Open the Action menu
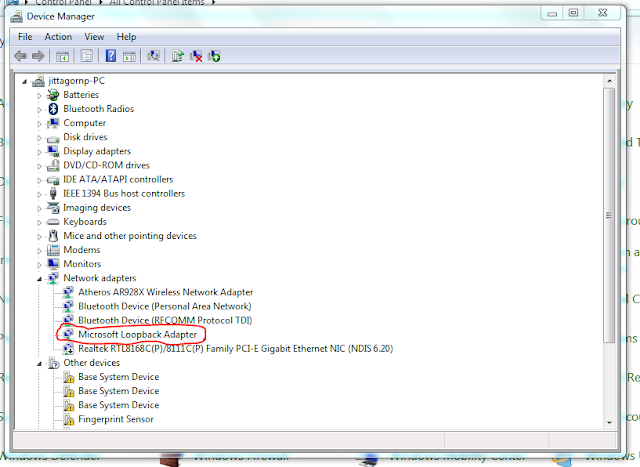 click(x=58, y=37)
